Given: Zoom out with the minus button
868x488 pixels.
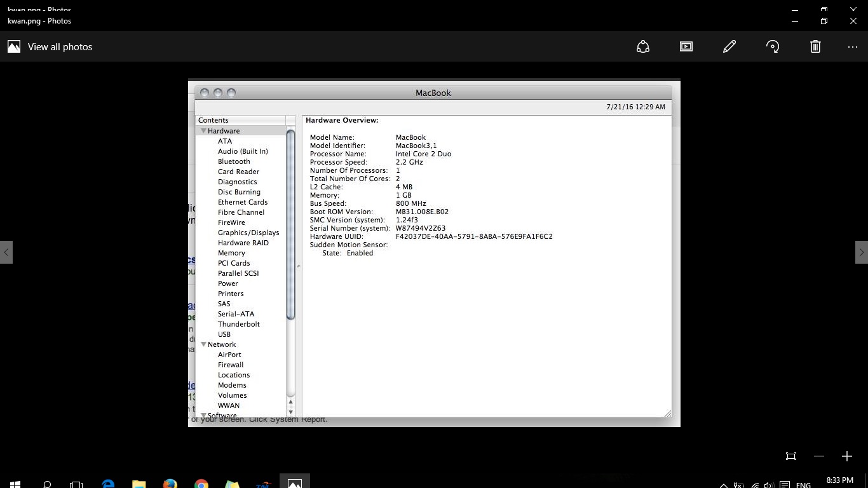Looking at the screenshot, I should click(819, 456).
